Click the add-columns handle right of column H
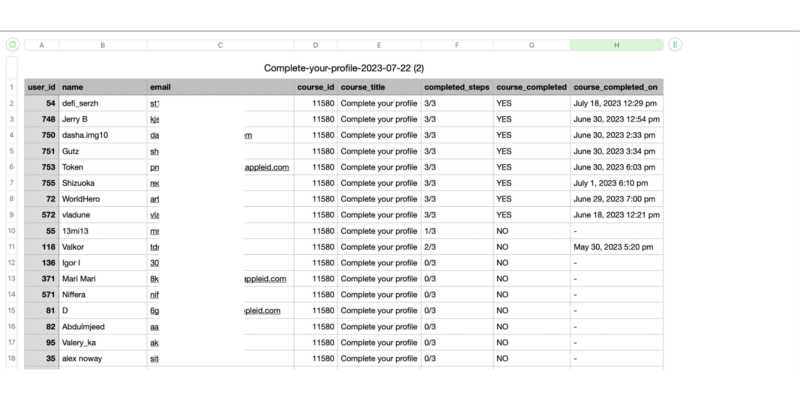 point(676,45)
